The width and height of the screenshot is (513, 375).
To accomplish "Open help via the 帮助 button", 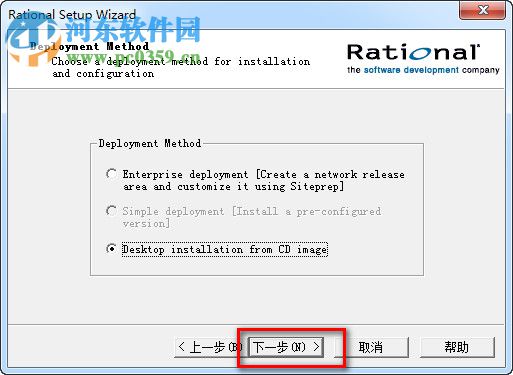I will pos(457,347).
